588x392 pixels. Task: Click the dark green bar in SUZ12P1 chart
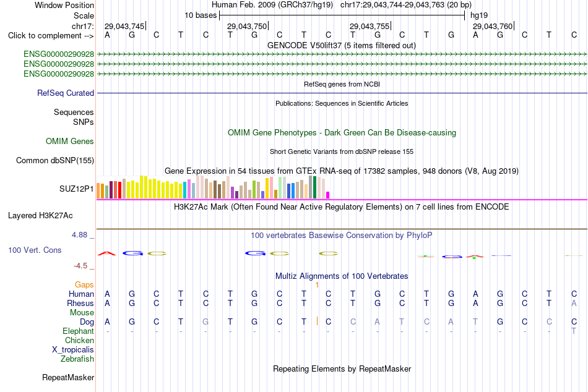[315, 187]
